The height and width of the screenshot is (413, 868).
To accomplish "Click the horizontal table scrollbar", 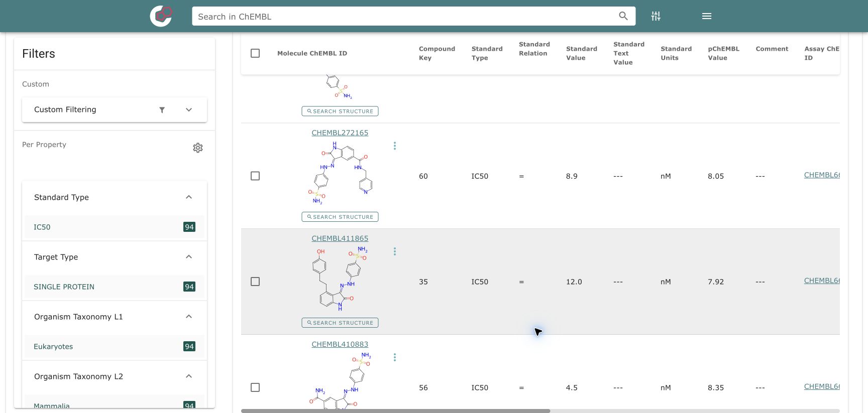I will 395,411.
